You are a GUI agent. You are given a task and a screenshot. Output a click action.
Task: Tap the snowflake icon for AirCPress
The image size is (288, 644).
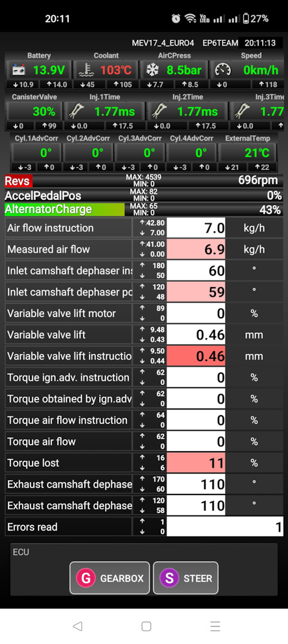tap(152, 70)
